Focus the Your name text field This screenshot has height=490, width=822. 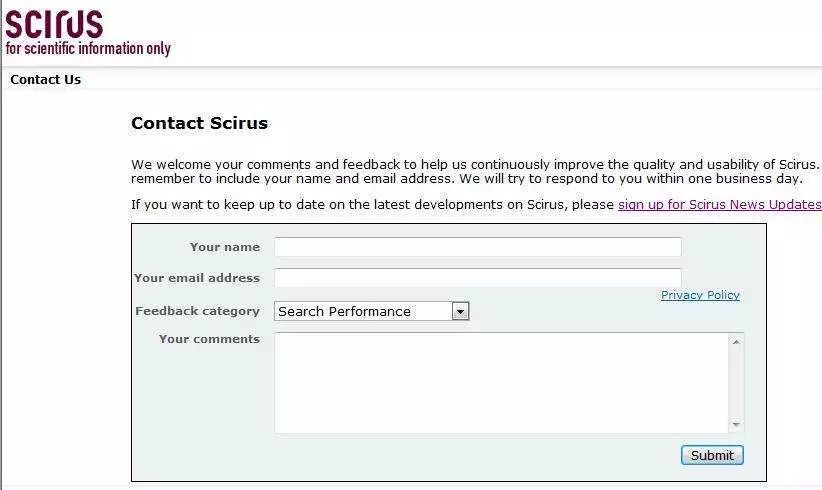[x=477, y=247]
